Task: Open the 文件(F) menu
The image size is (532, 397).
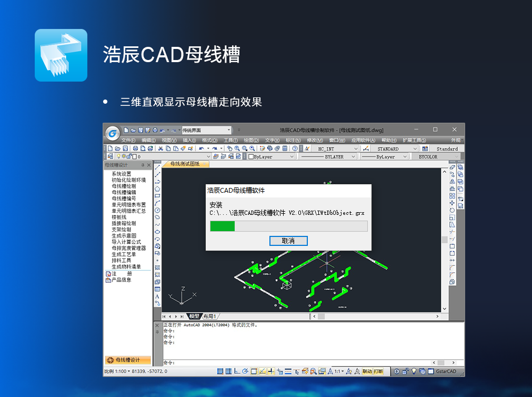Action: (128, 140)
